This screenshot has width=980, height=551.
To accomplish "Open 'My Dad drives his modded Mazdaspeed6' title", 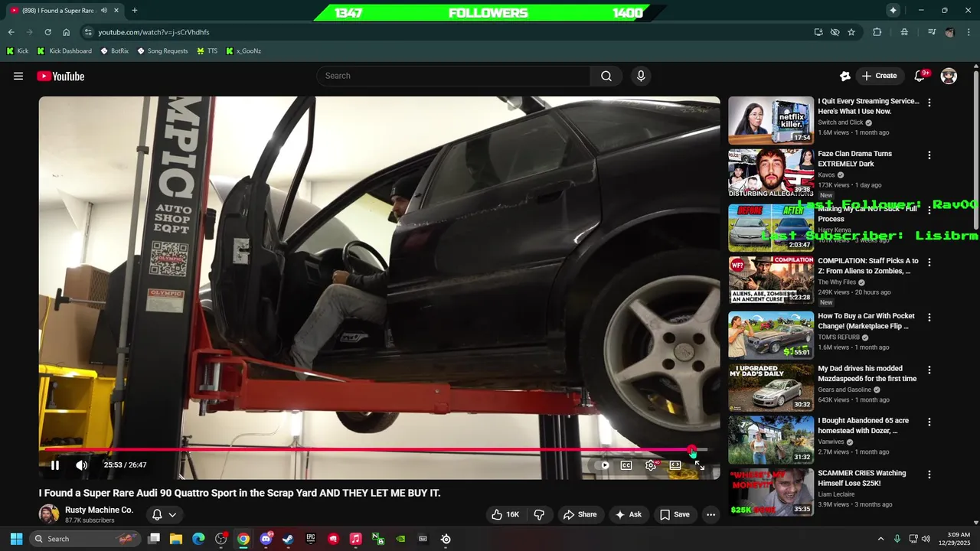I will pos(867,373).
